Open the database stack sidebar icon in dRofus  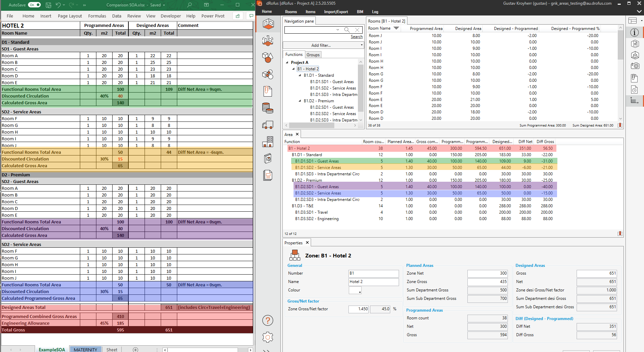coord(268,108)
